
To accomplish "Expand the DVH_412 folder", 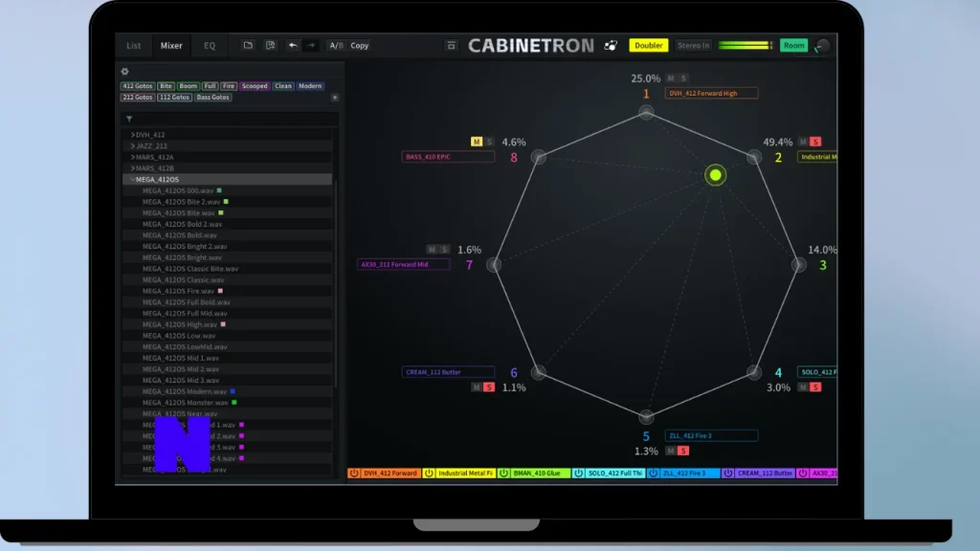I will 132,135.
